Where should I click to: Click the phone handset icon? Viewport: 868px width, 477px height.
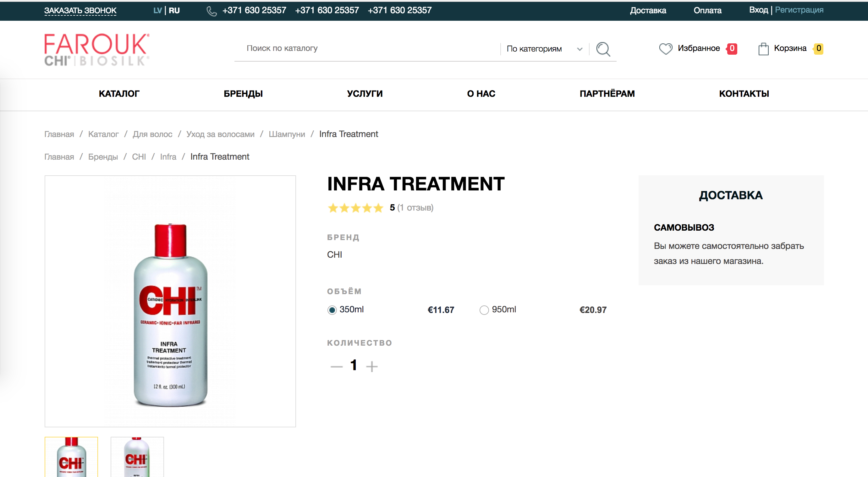(x=212, y=11)
